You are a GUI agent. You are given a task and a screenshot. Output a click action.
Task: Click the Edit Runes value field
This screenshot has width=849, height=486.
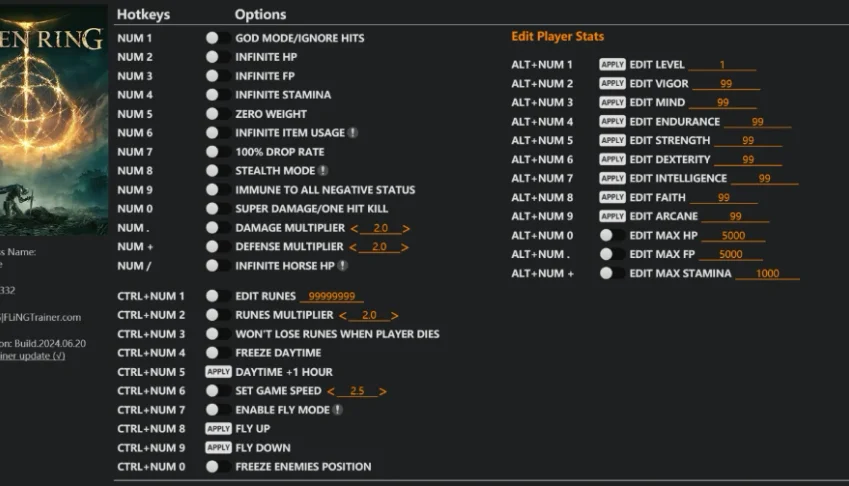[x=331, y=296]
